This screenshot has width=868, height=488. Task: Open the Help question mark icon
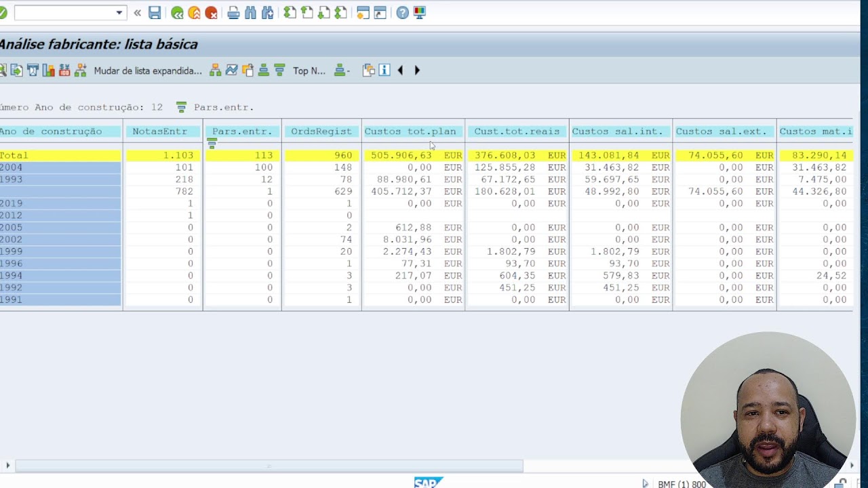(x=402, y=13)
